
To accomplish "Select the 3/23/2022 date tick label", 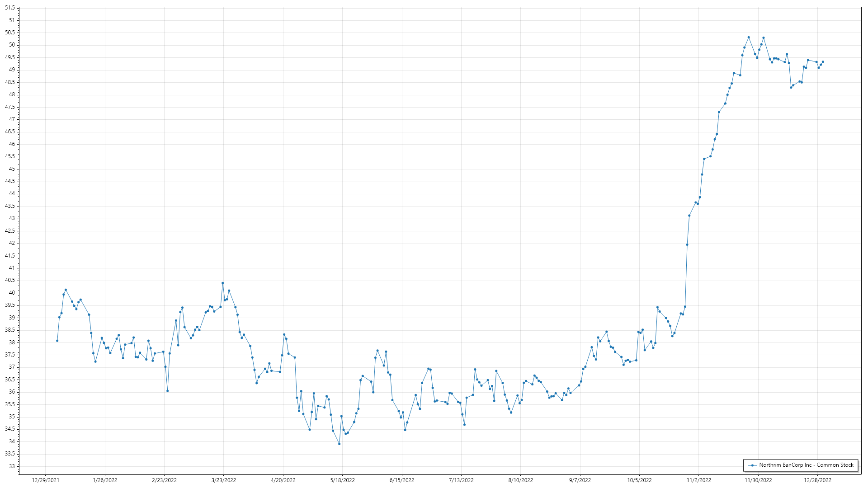I will [224, 480].
